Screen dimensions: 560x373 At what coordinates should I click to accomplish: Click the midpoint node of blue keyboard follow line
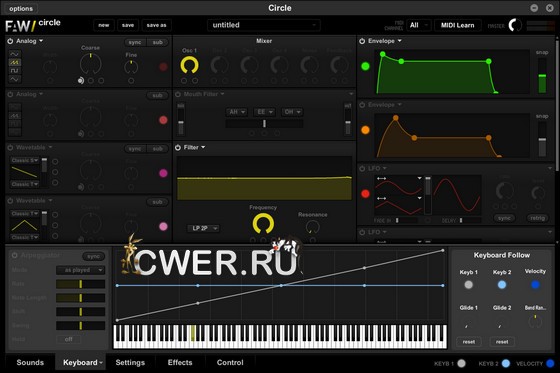click(281, 285)
